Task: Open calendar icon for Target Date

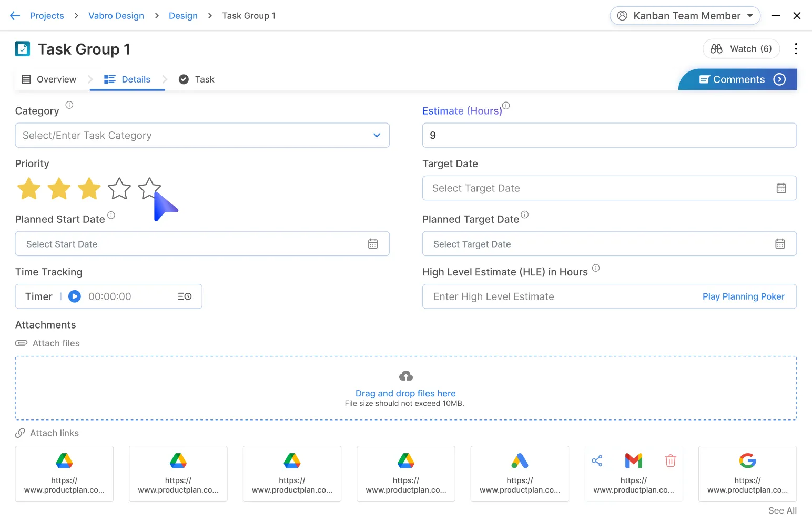Action: (x=781, y=188)
